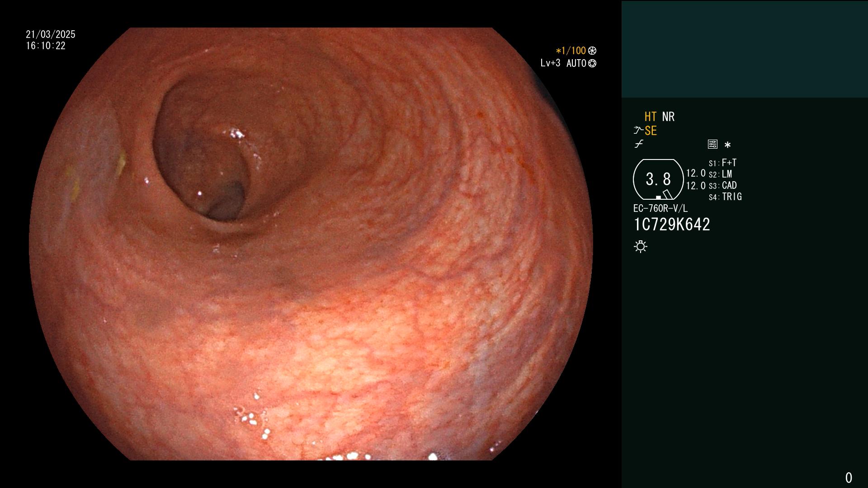Click the upper 12.0 value

click(x=696, y=173)
